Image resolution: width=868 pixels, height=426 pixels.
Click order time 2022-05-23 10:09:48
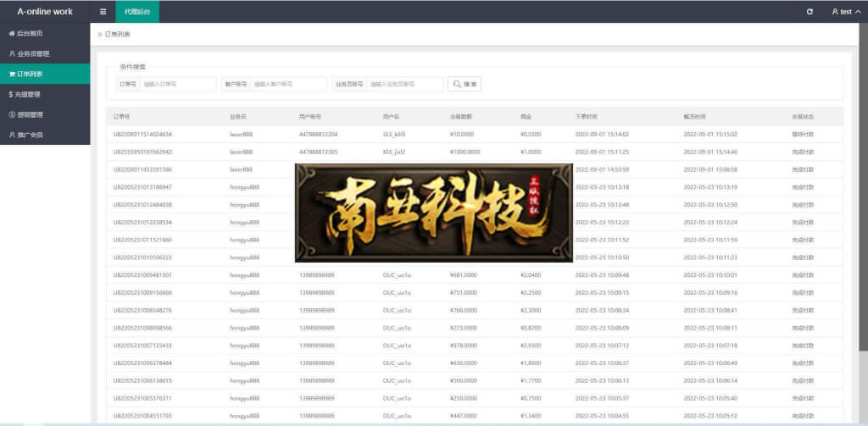click(x=602, y=275)
